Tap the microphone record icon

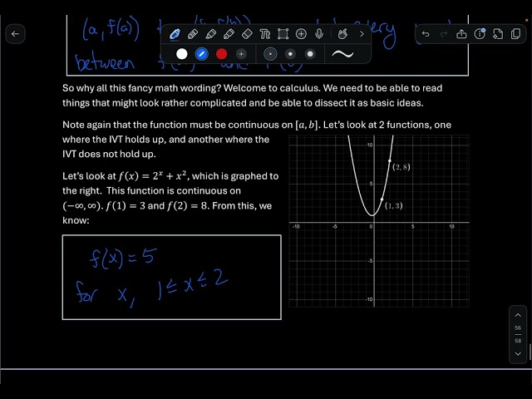click(319, 34)
